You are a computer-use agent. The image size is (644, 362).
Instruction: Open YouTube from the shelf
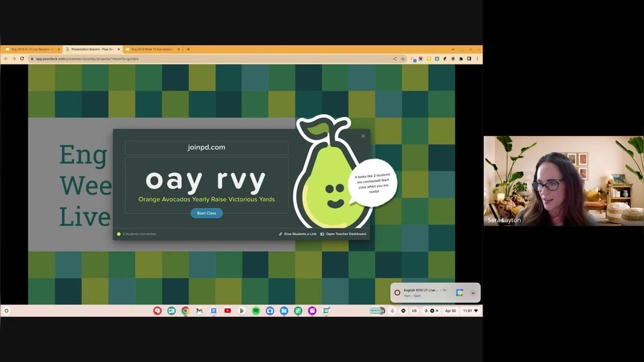point(228,310)
